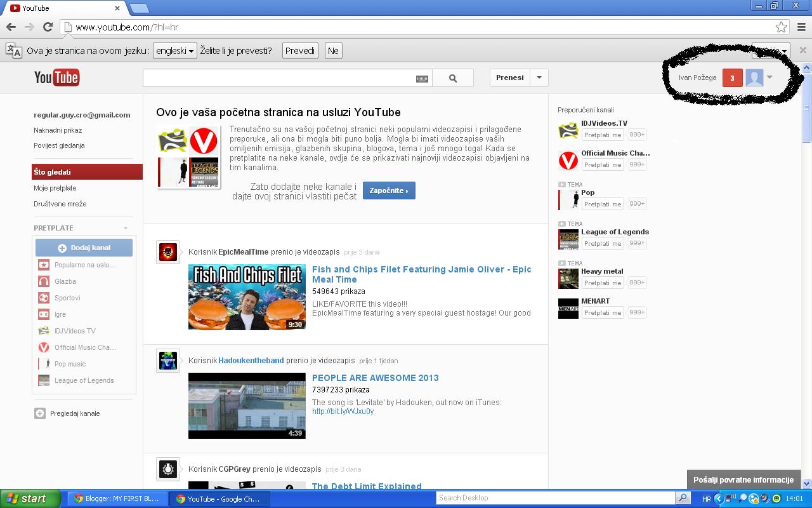Open the Chrome wrench menu
The image size is (812, 508).
pyautogui.click(x=802, y=27)
